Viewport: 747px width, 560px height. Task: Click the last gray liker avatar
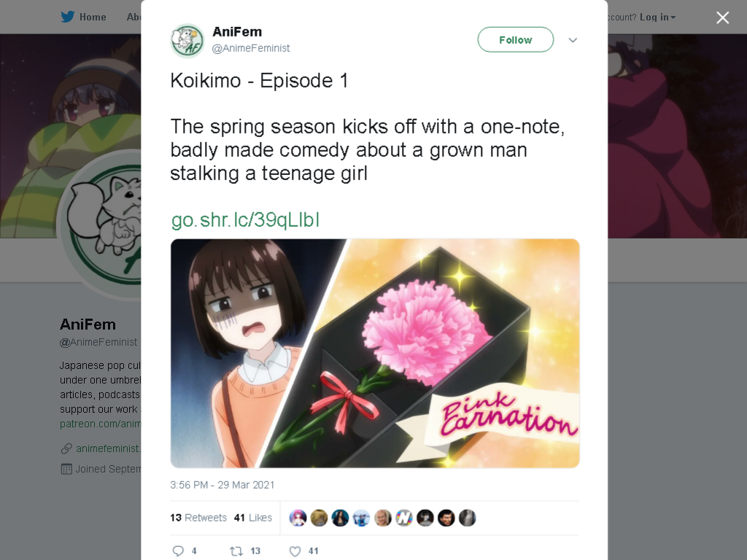(x=468, y=518)
